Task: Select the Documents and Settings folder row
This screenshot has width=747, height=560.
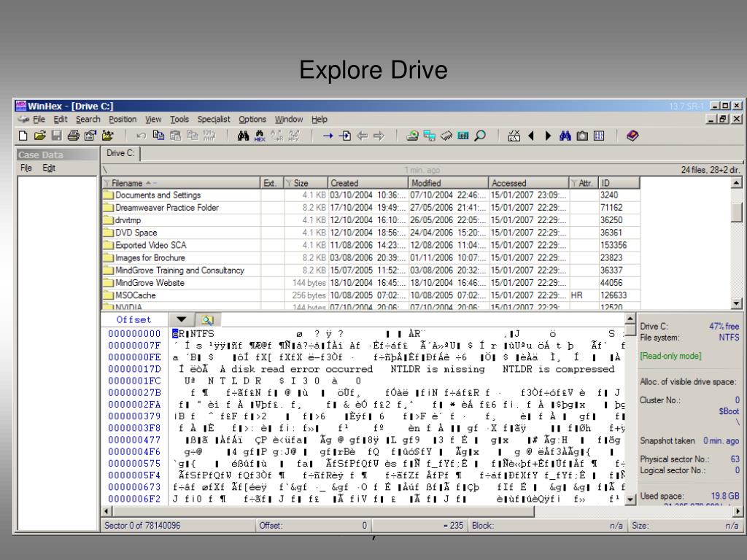Action: pyautogui.click(x=371, y=195)
